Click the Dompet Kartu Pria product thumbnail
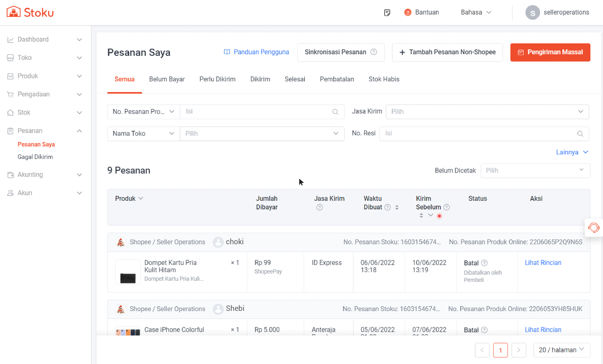Screen dimensions: 603x364 pos(128,272)
